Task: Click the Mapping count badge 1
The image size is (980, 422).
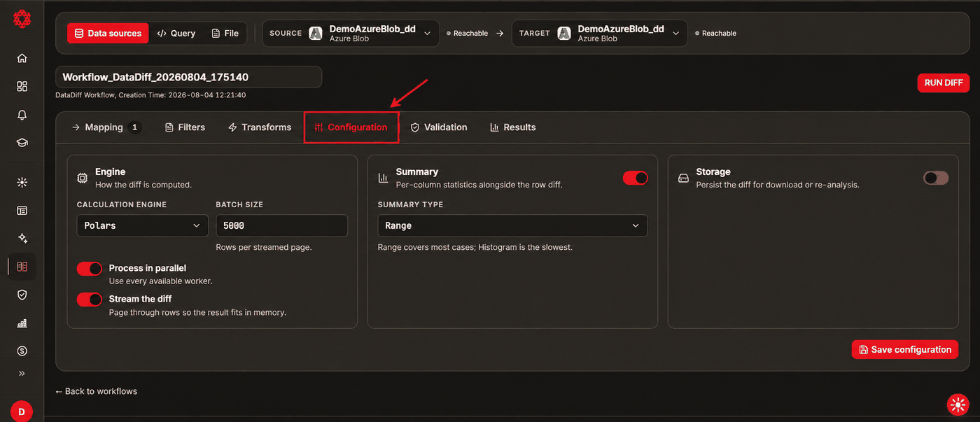Action: (x=136, y=127)
